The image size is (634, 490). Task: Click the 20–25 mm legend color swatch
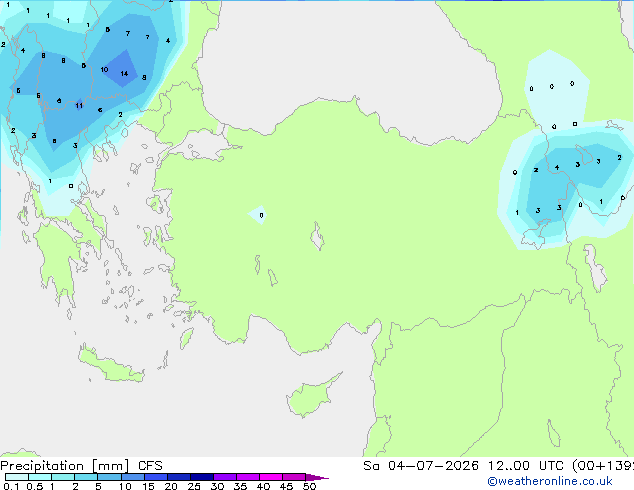pyautogui.click(x=179, y=477)
